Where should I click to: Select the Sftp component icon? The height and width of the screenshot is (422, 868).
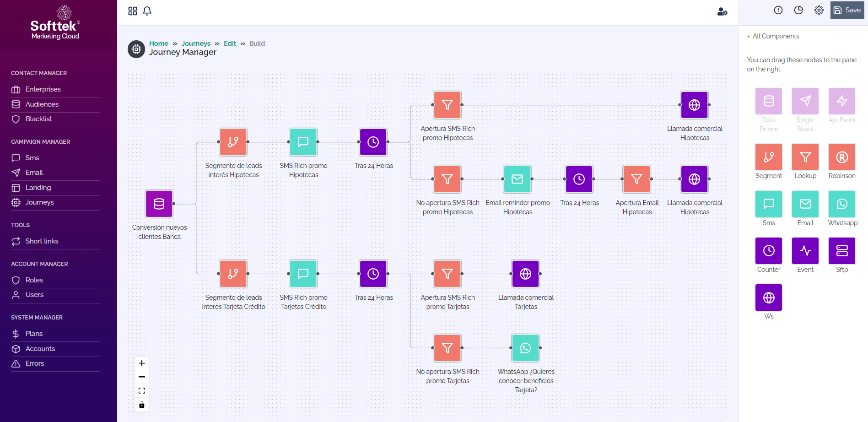tap(841, 251)
